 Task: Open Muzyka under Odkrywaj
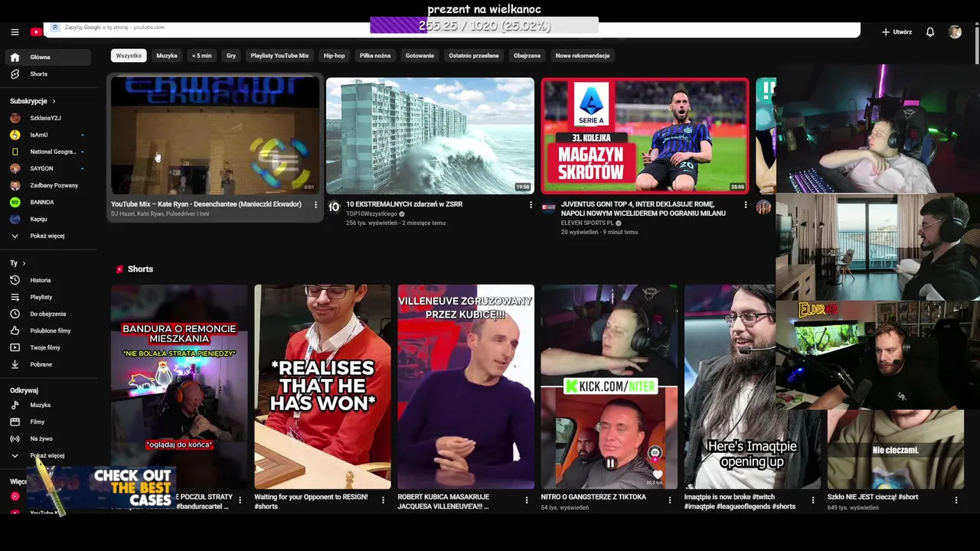[40, 405]
